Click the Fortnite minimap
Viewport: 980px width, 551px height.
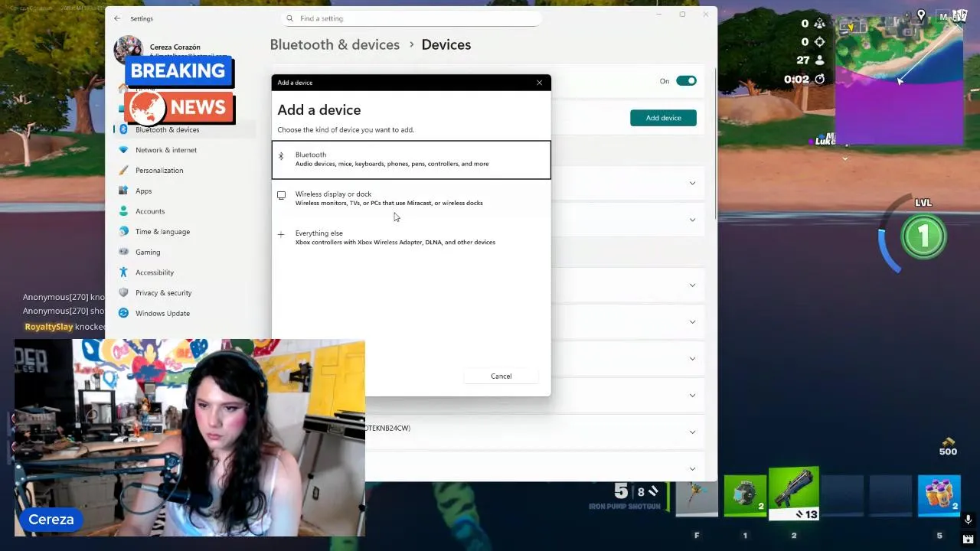899,80
